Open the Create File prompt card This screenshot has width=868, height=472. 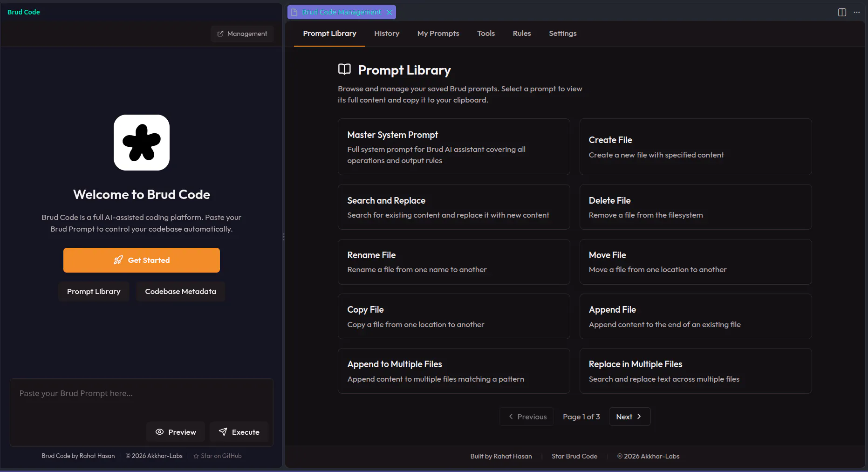[696, 147]
